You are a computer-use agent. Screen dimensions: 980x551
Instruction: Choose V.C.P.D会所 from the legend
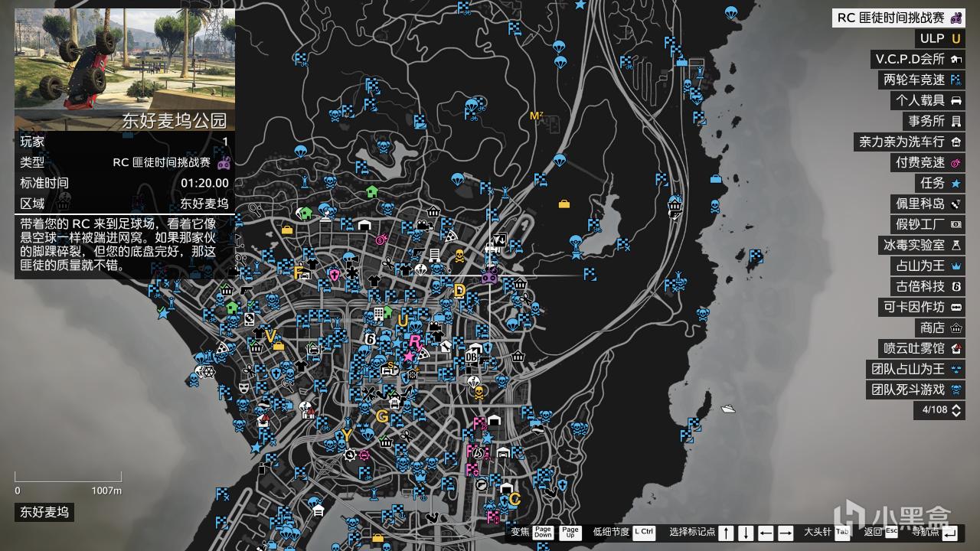point(919,59)
